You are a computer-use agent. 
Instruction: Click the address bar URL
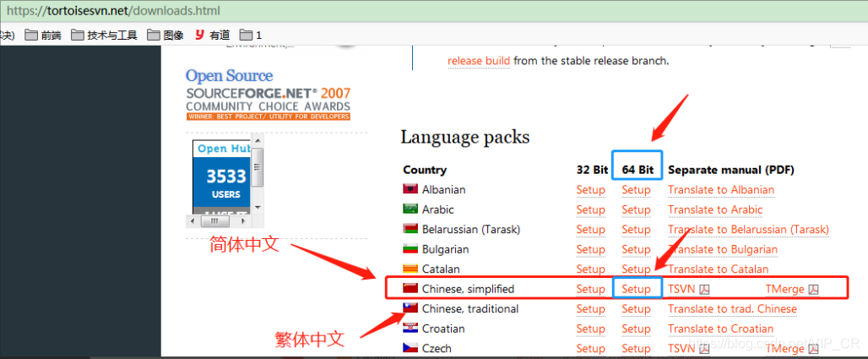coord(113,10)
